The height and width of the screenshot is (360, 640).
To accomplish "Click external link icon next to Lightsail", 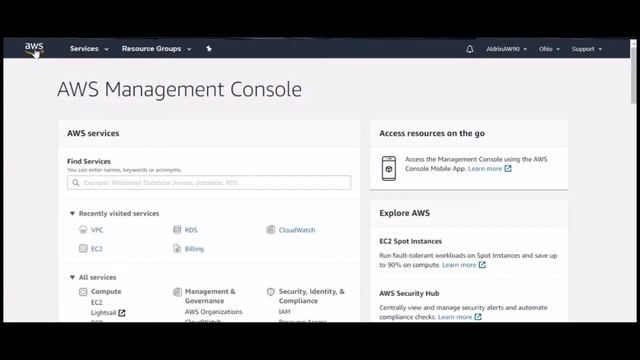I will [x=122, y=313].
